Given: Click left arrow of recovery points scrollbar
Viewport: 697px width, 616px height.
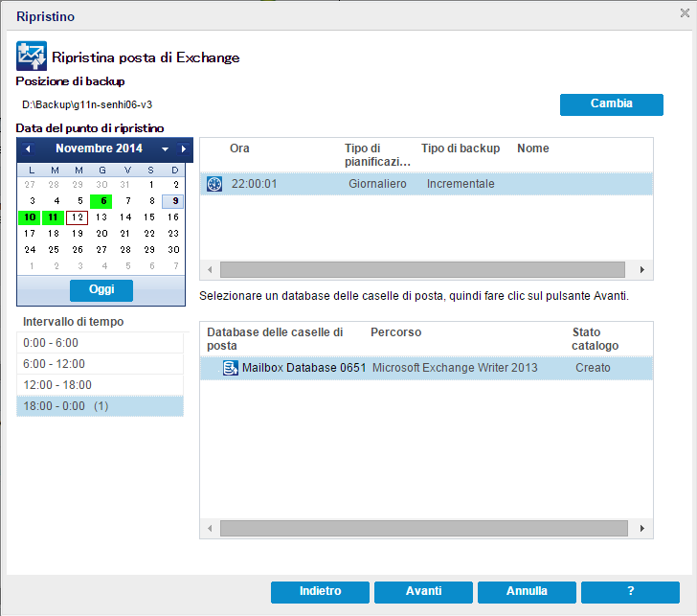Looking at the screenshot, I should (x=210, y=269).
